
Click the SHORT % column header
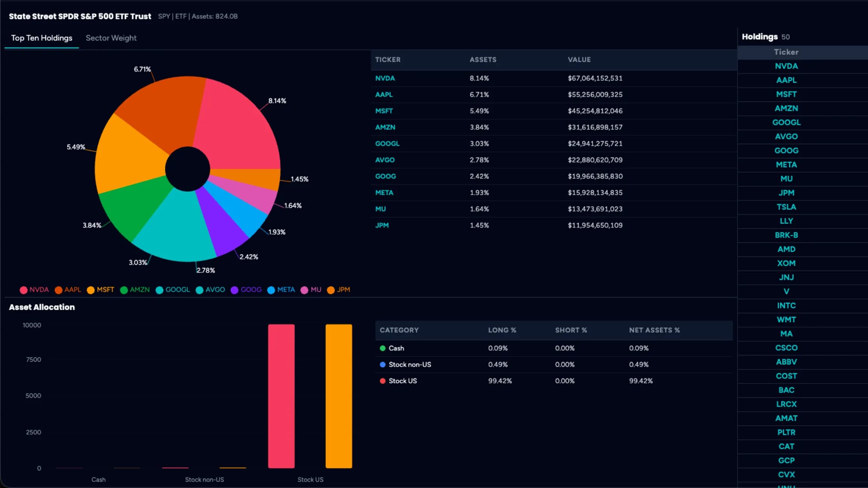pyautogui.click(x=571, y=330)
